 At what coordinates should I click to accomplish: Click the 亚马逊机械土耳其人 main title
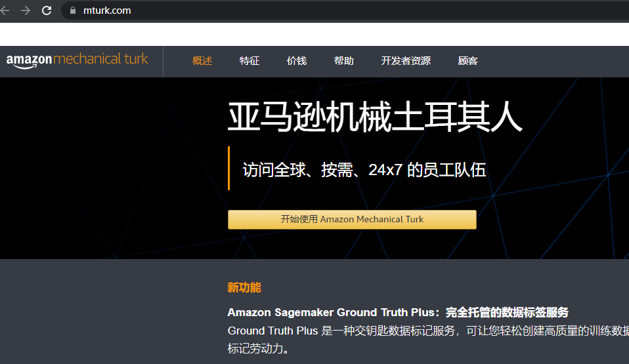point(375,119)
